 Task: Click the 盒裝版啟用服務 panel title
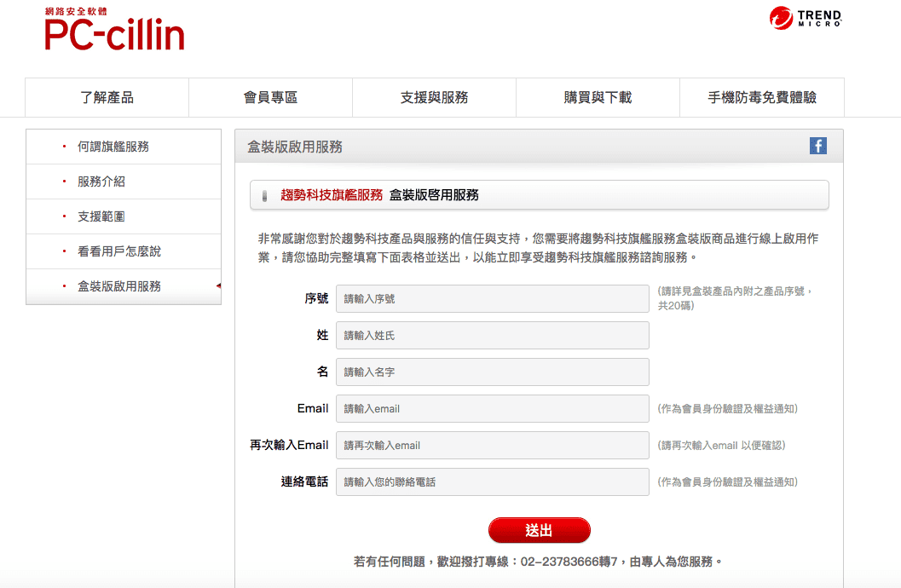295,147
